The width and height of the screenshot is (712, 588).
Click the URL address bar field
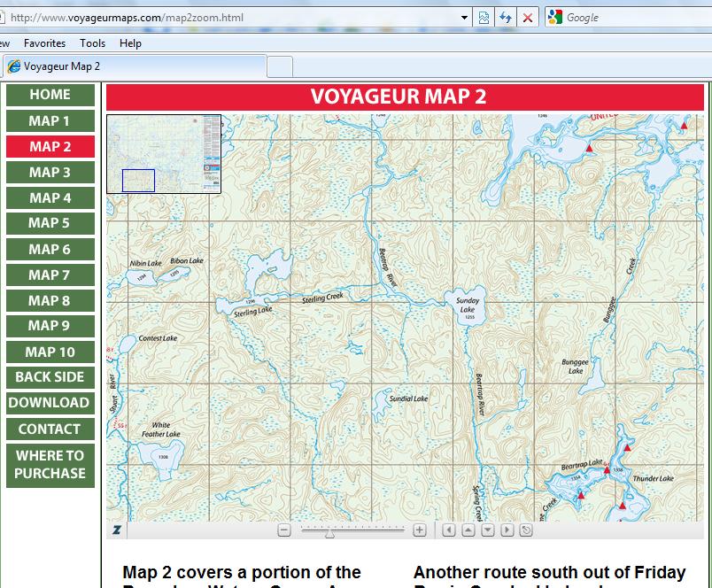232,18
